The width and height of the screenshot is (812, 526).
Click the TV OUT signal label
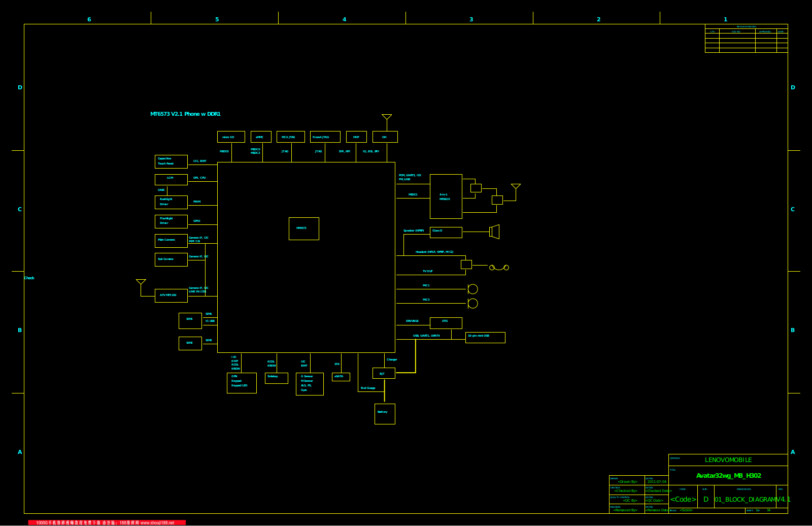click(x=428, y=271)
